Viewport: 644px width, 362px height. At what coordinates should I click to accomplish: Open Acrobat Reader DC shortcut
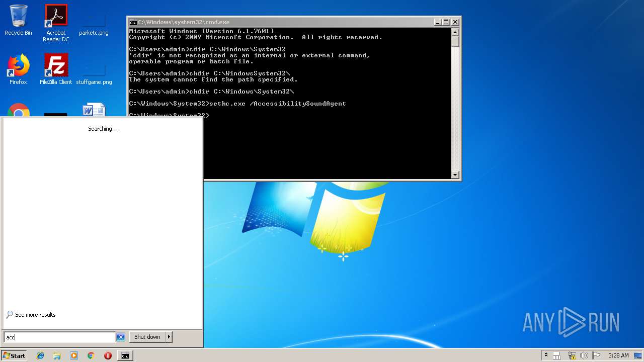click(x=56, y=23)
